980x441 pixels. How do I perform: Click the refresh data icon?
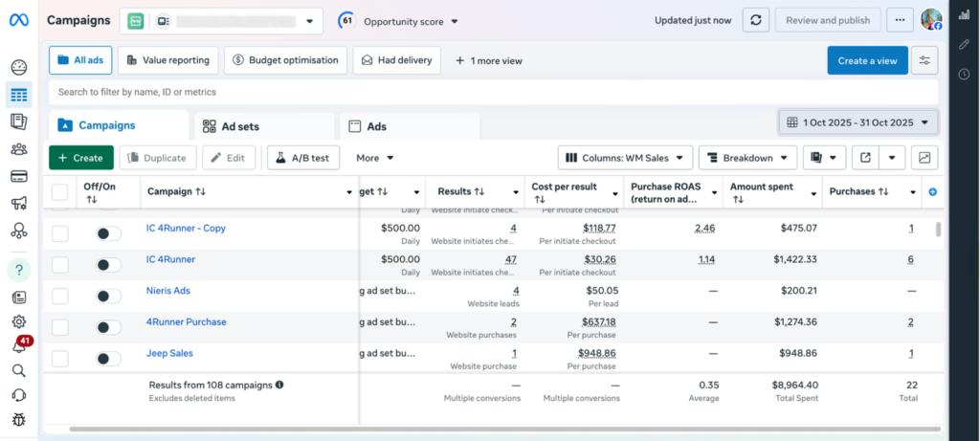pos(756,20)
